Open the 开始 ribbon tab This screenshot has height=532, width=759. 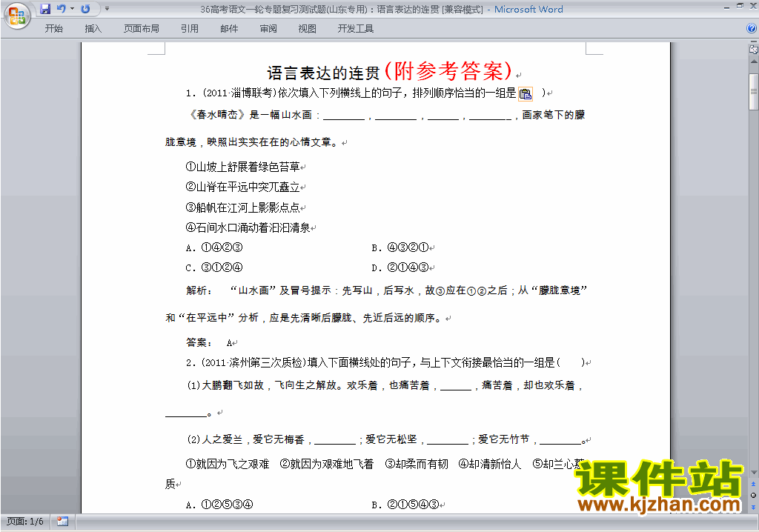coord(54,29)
